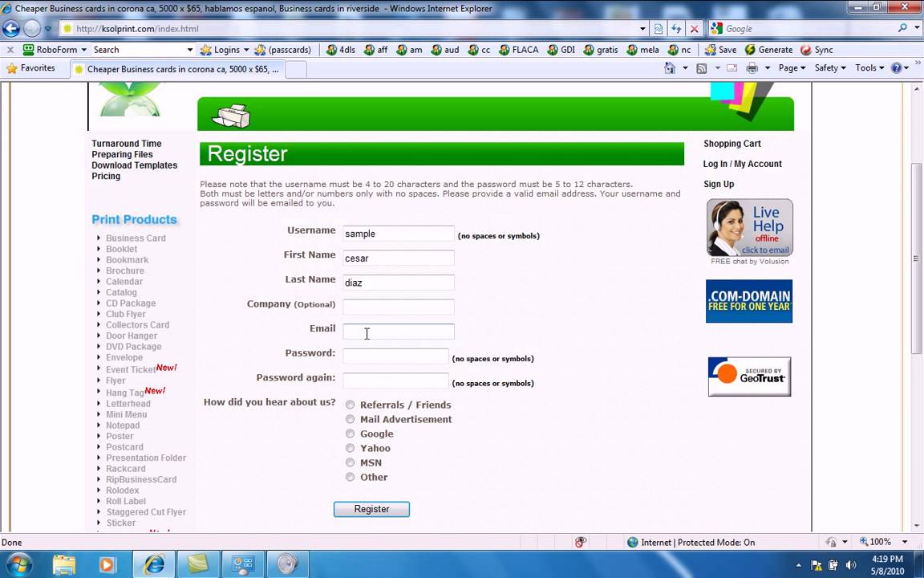Click the aud passcard shortcut
Screen dimensions: 924x578
(x=445, y=50)
